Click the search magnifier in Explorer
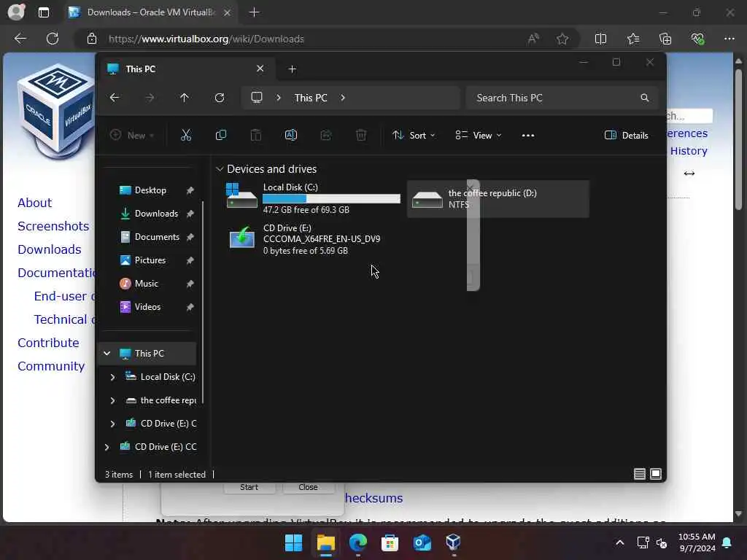The width and height of the screenshot is (747, 560). (645, 98)
